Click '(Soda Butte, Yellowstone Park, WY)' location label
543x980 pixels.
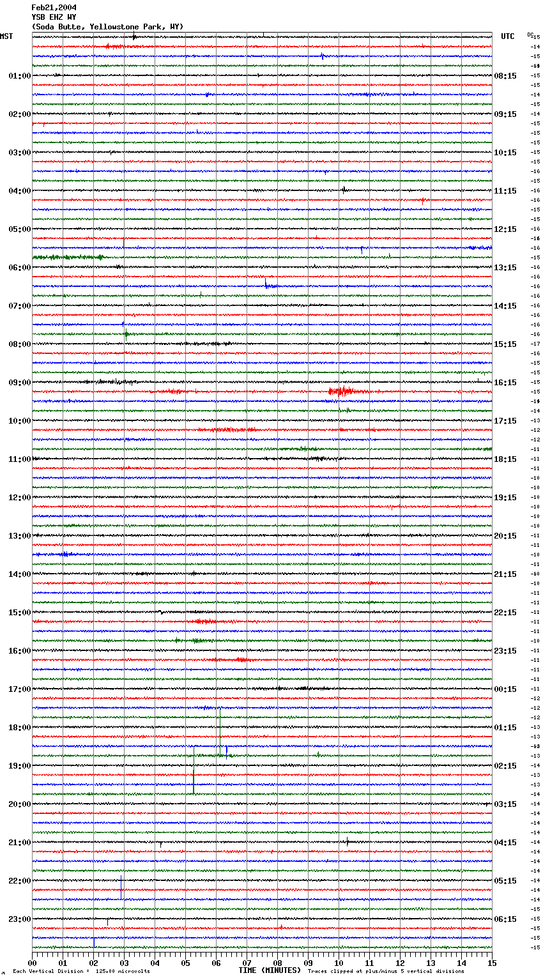(x=107, y=27)
